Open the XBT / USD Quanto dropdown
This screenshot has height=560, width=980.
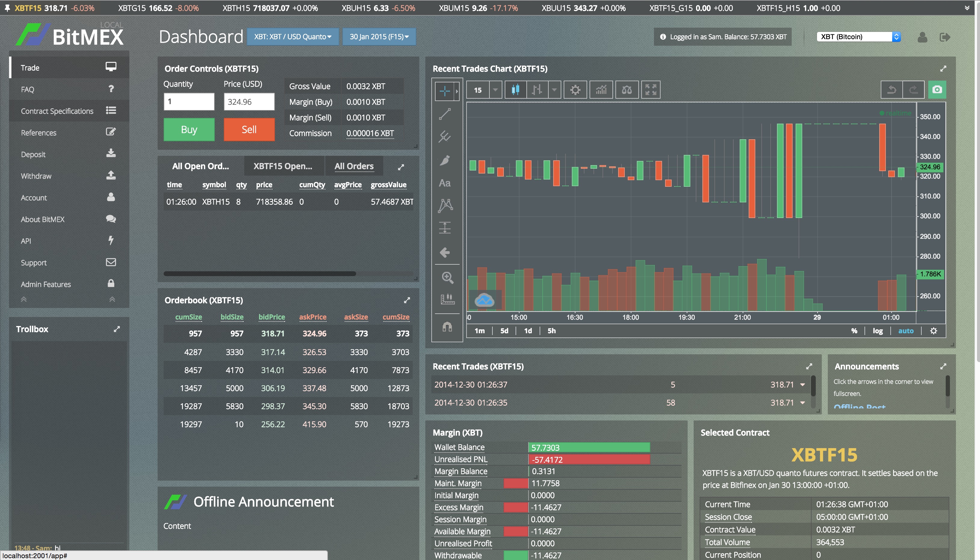tap(292, 37)
